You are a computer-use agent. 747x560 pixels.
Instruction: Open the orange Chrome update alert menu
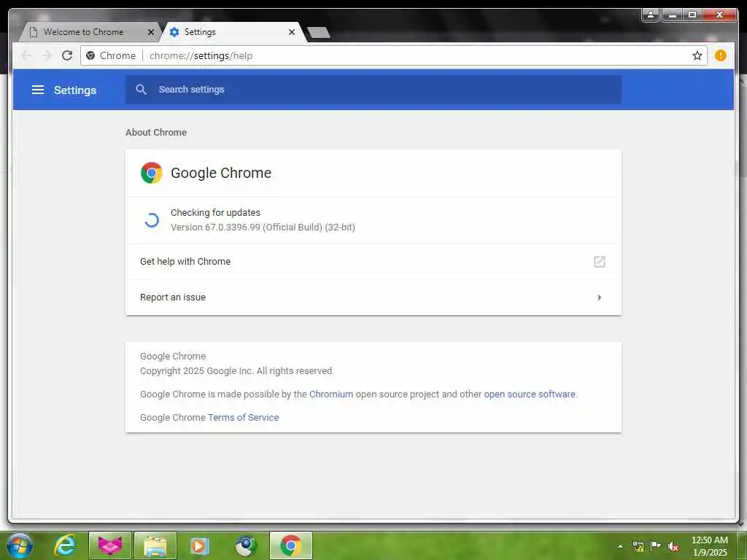click(x=720, y=55)
